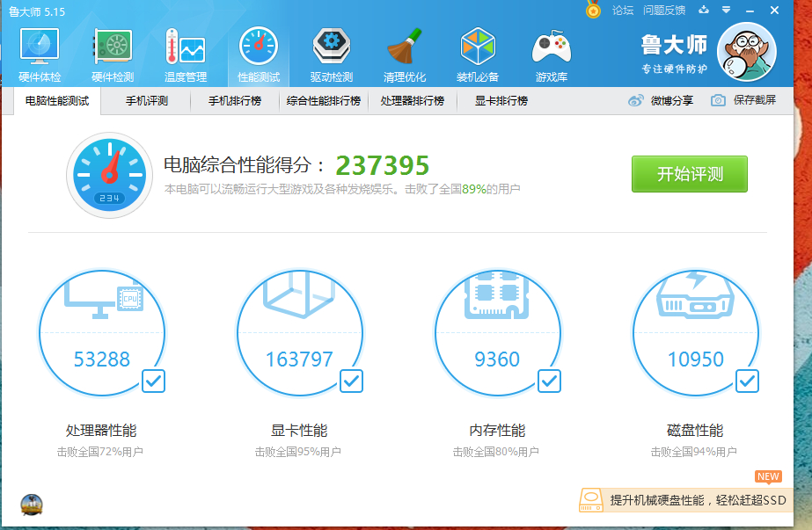Click the 提升机械硬盘性能 promo banner text

click(x=698, y=500)
